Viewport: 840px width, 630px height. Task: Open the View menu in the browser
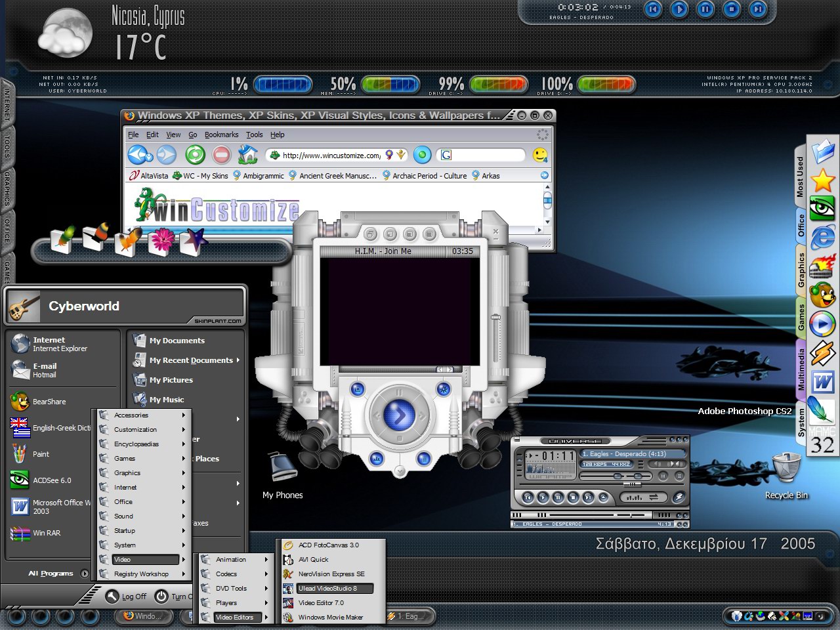pyautogui.click(x=173, y=135)
